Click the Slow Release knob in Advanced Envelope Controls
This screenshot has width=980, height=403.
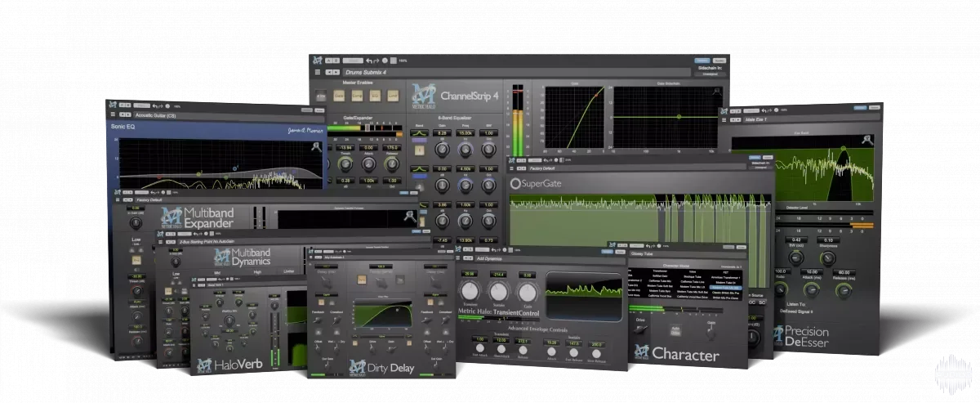pos(596,353)
